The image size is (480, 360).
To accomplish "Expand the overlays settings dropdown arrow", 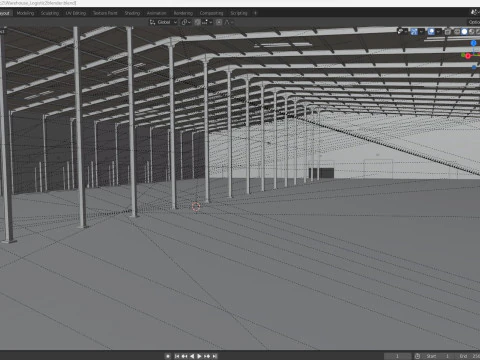I will point(438,31).
